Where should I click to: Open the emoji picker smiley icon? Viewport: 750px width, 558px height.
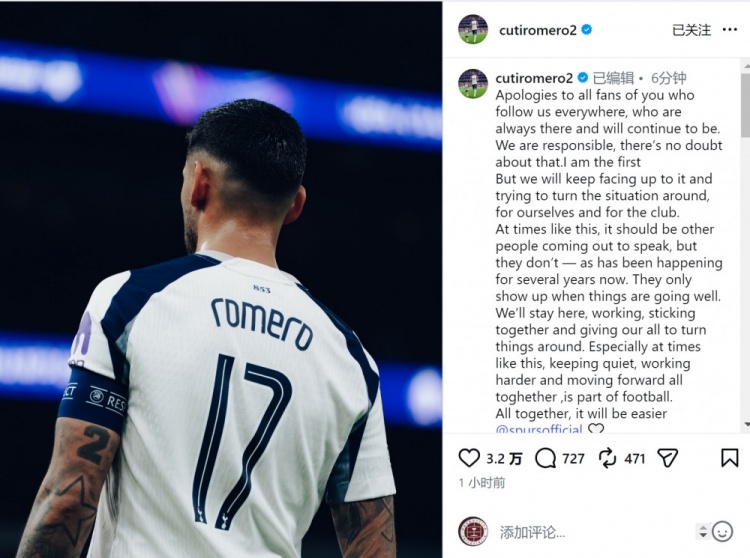tap(722, 531)
